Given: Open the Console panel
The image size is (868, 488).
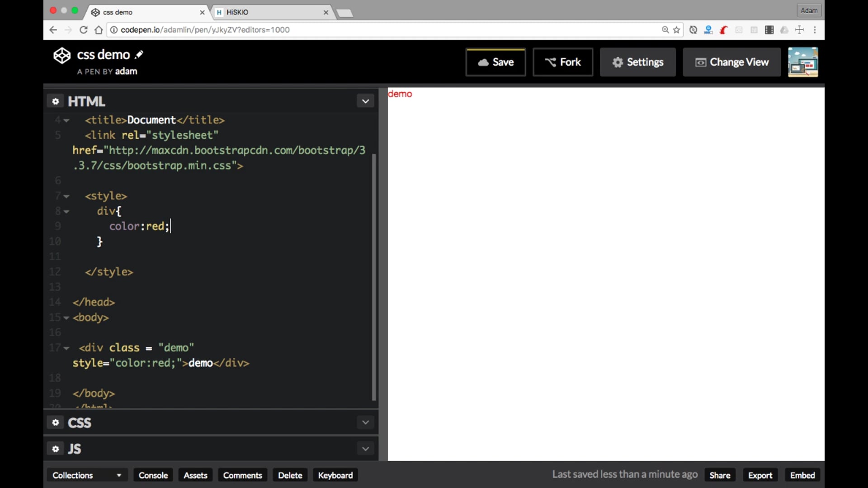Looking at the screenshot, I should (x=153, y=475).
